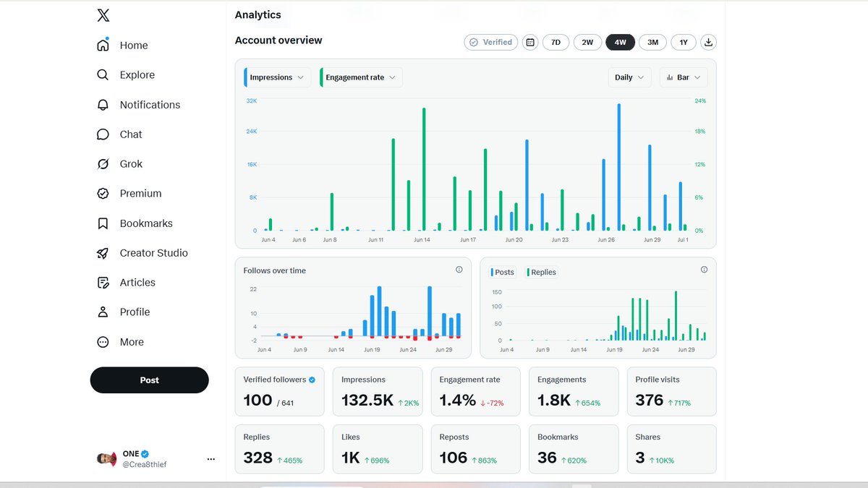Open account options three-dot menu

pyautogui.click(x=210, y=459)
